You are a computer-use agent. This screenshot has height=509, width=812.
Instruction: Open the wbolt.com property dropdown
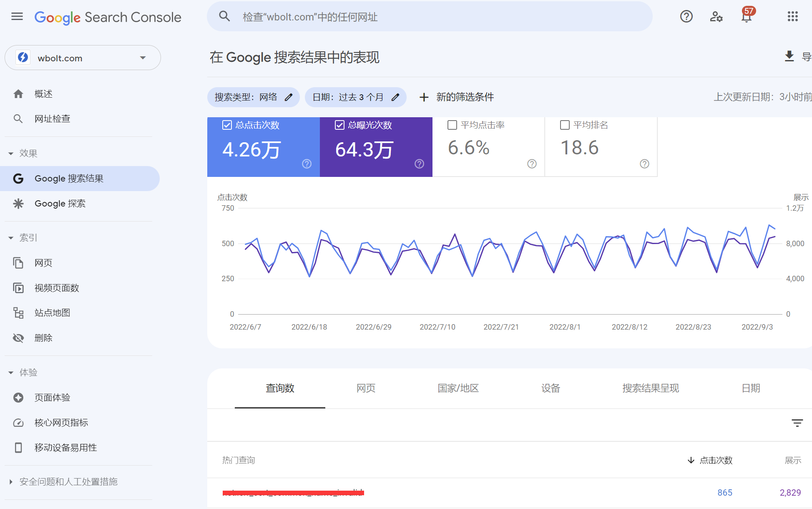[x=143, y=58]
